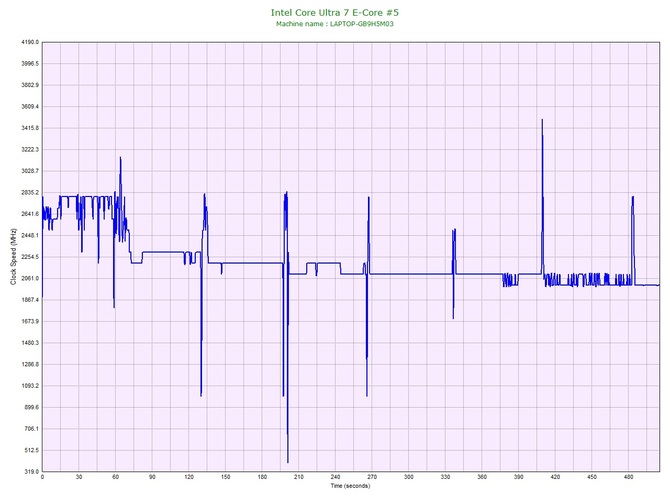The width and height of the screenshot is (670, 503).
Task: Click the 4190.0 y-axis value
Action: click(x=30, y=42)
